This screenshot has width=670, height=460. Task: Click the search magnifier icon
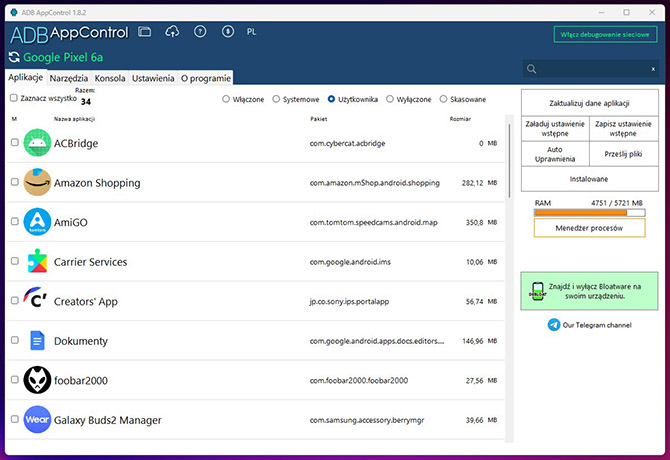pos(532,69)
